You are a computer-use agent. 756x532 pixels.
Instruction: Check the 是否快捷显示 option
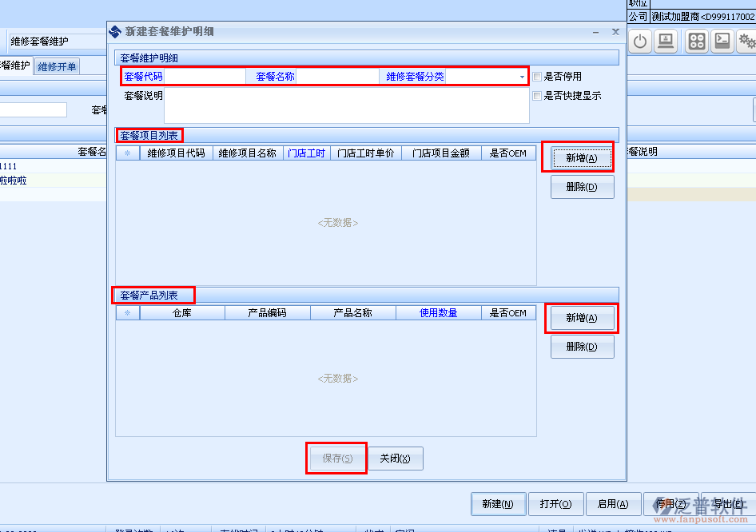click(x=538, y=96)
